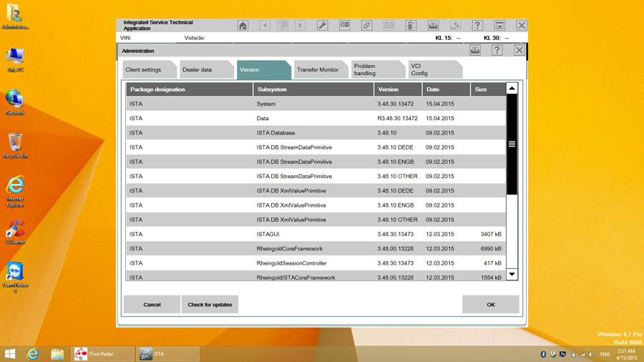
Task: Switch to the Dealer data tab
Action: coord(206,70)
